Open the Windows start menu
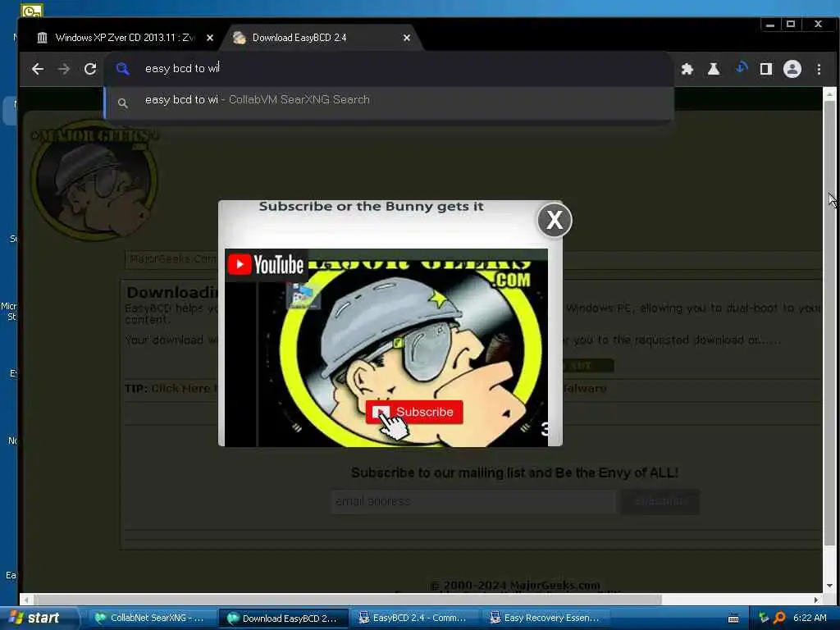The height and width of the screenshot is (630, 840). pos(39,619)
